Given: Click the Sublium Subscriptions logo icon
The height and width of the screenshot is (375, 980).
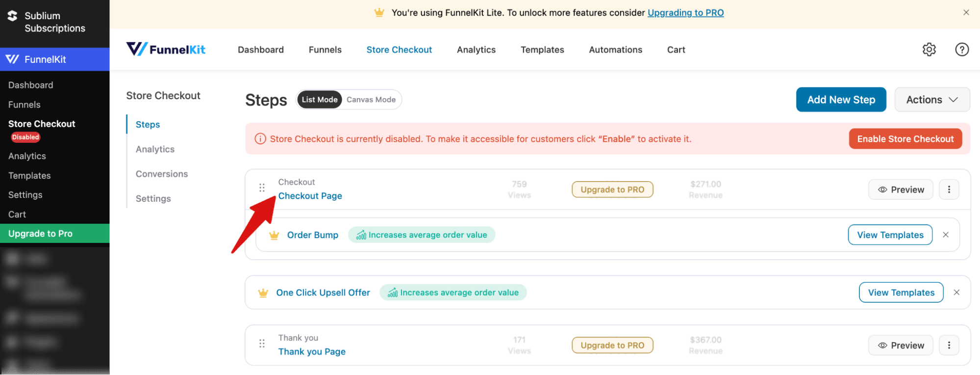Looking at the screenshot, I should pyautogui.click(x=13, y=16).
